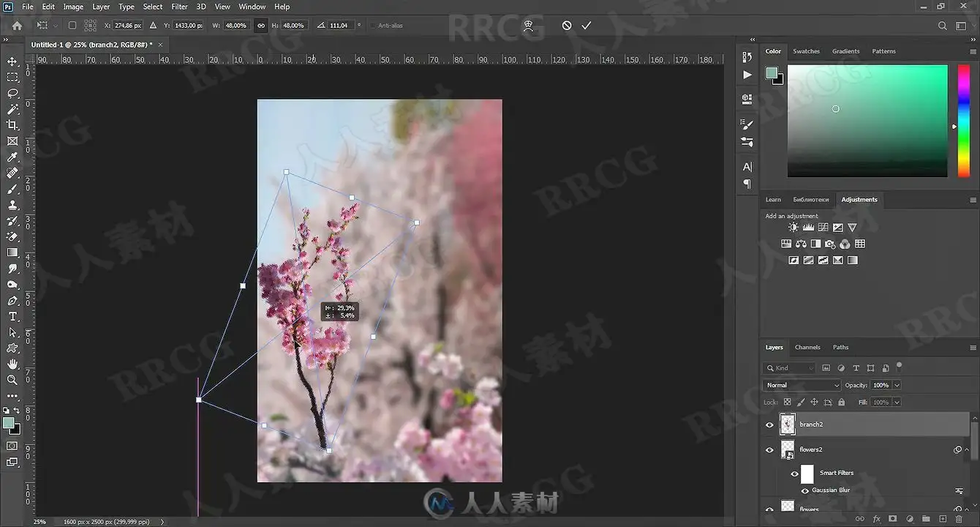The height and width of the screenshot is (527, 980).
Task: Click the foreground color swatch in Color panel
Action: (771, 72)
